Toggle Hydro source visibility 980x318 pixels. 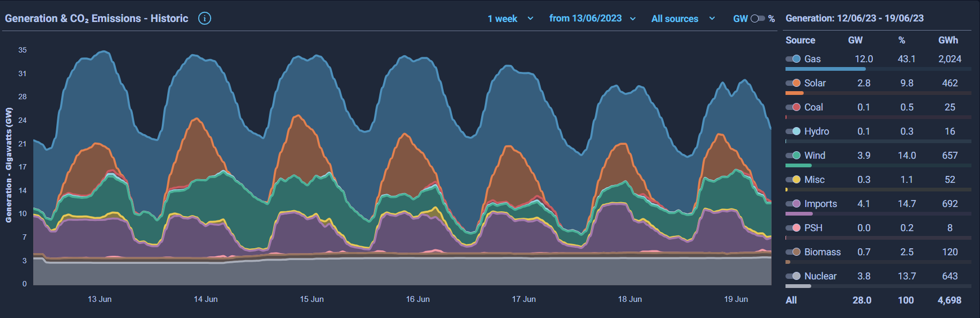click(x=793, y=131)
